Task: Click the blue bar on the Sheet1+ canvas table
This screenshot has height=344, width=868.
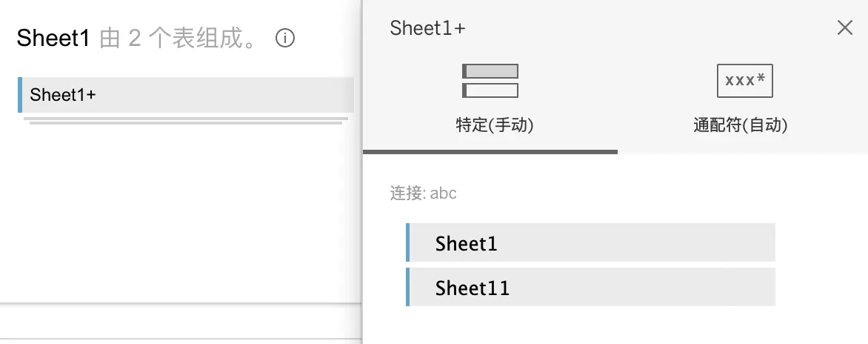Action: pyautogui.click(x=20, y=95)
